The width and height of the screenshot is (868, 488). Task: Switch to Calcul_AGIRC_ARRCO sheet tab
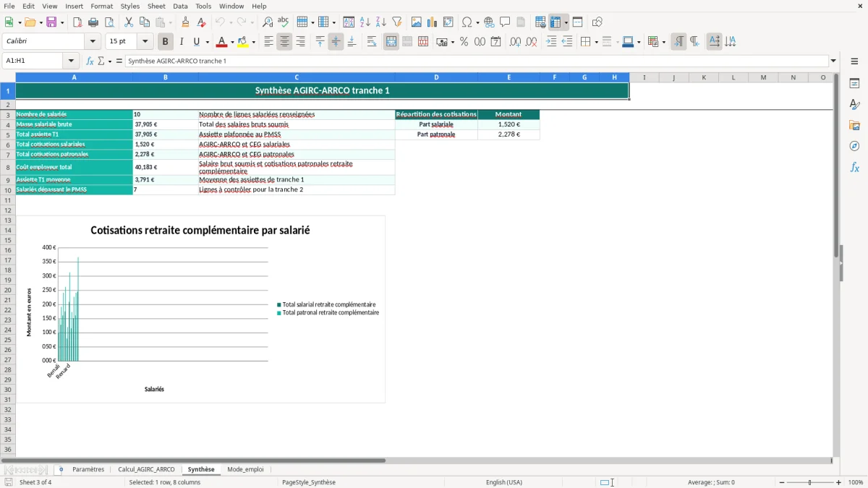point(146,469)
